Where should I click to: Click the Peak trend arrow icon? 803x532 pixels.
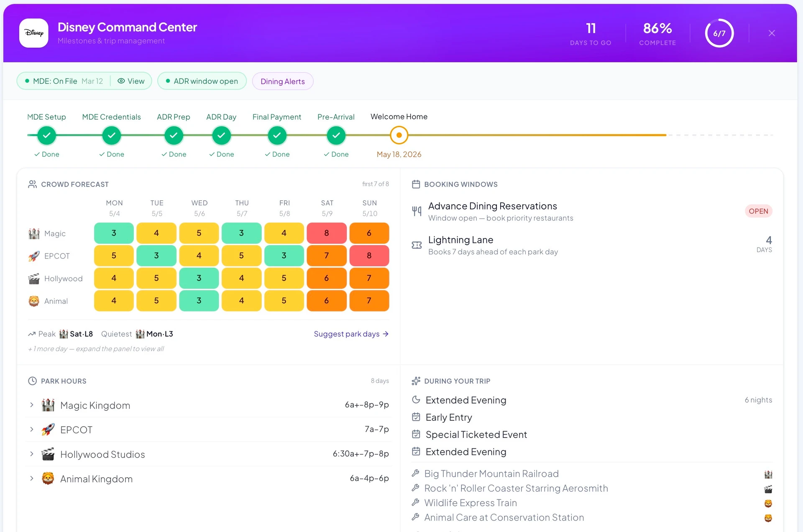point(32,334)
